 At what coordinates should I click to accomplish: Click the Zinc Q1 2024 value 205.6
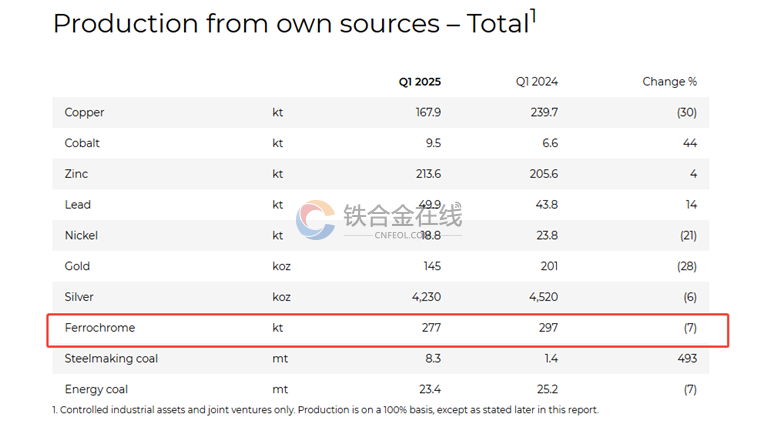(x=544, y=174)
